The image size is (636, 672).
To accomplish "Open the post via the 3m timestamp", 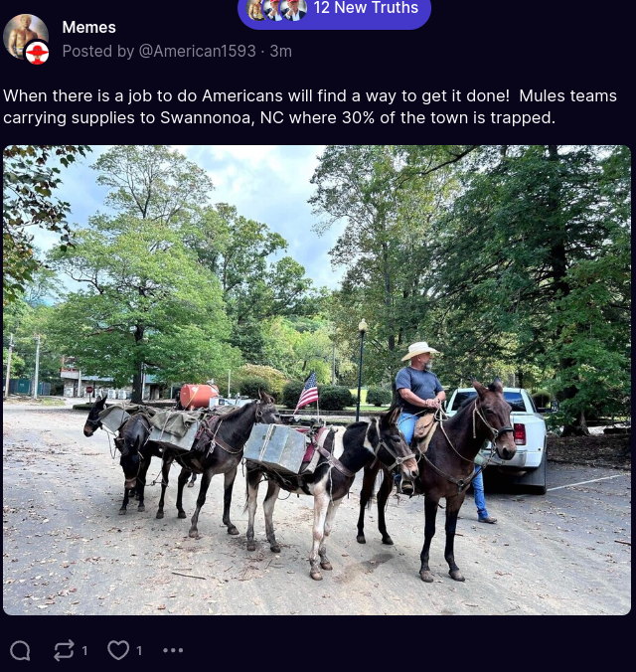I will [x=280, y=51].
